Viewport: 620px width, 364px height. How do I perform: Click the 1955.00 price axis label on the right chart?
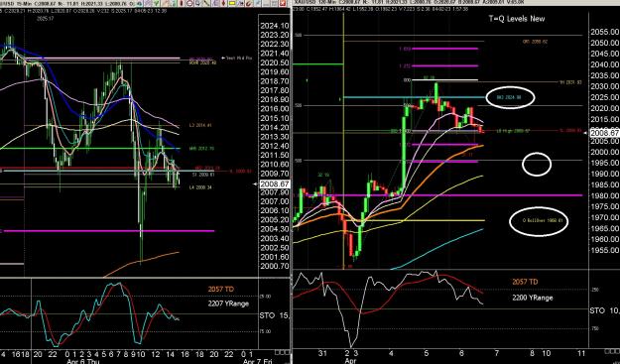point(604,250)
